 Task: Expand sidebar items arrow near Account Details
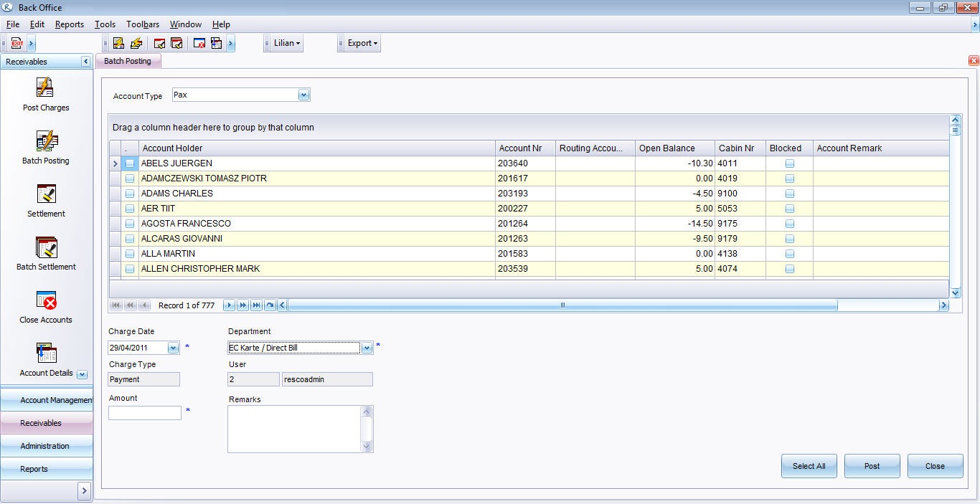click(82, 374)
